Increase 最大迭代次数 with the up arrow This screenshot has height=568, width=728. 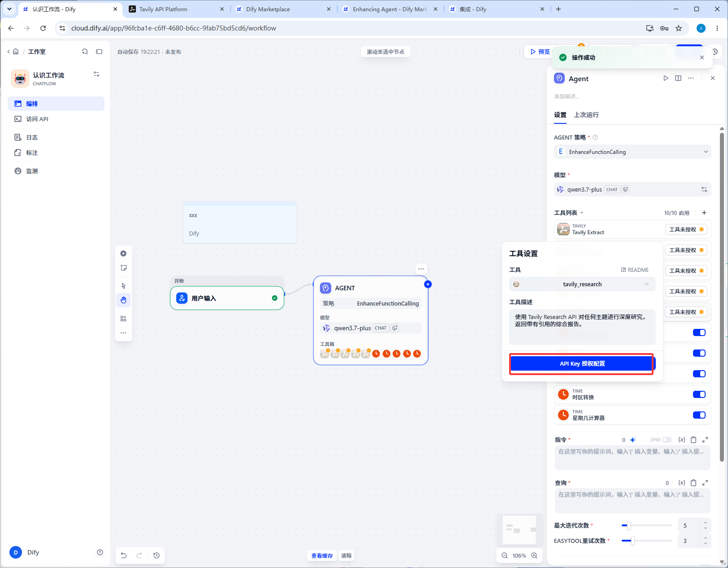[706, 523]
